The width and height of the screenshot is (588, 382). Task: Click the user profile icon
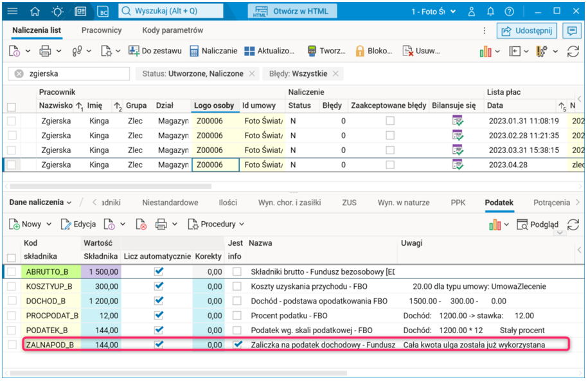point(473,12)
